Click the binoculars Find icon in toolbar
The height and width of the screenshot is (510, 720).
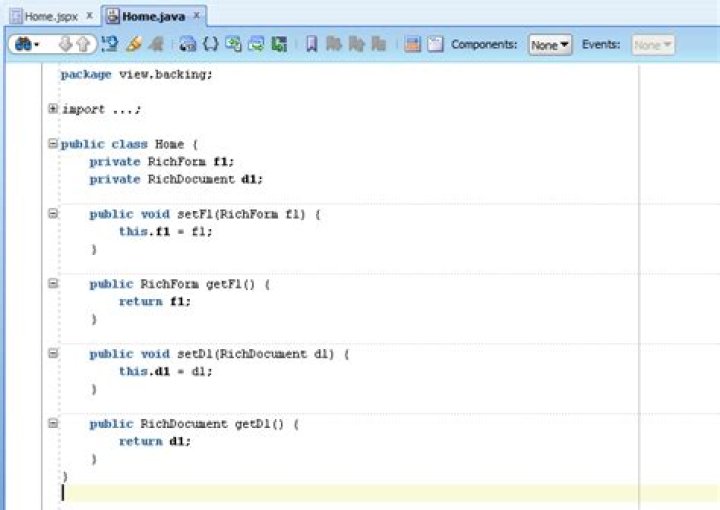pyautogui.click(x=22, y=45)
